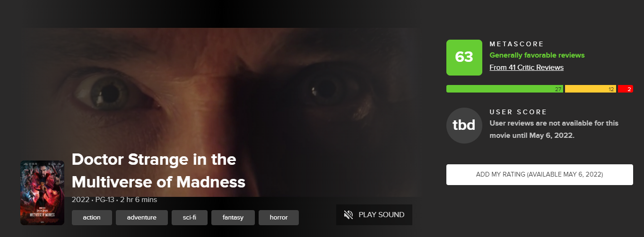The image size is (644, 237).
Task: Click the USER SCORE heading label
Action: [x=518, y=112]
